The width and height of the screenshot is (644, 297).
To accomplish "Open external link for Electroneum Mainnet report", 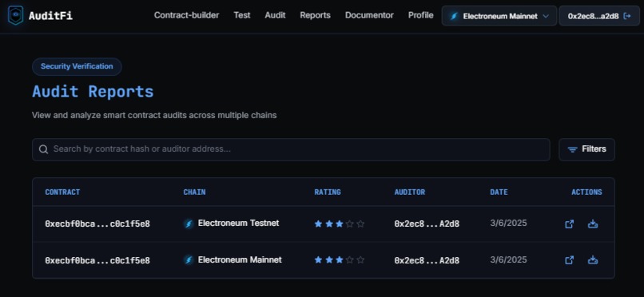I will coord(569,260).
